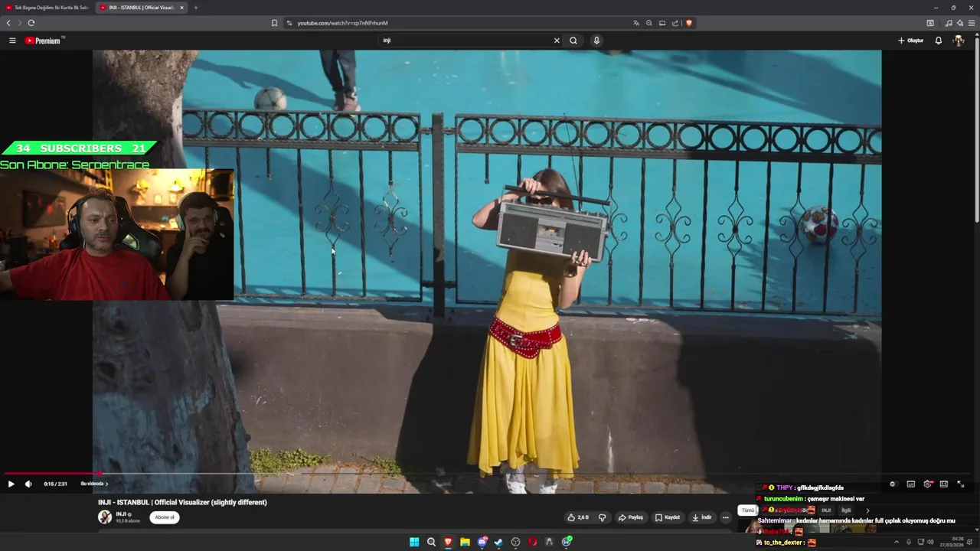Open Discord from the taskbar
The height and width of the screenshot is (551, 980).
[x=482, y=542]
